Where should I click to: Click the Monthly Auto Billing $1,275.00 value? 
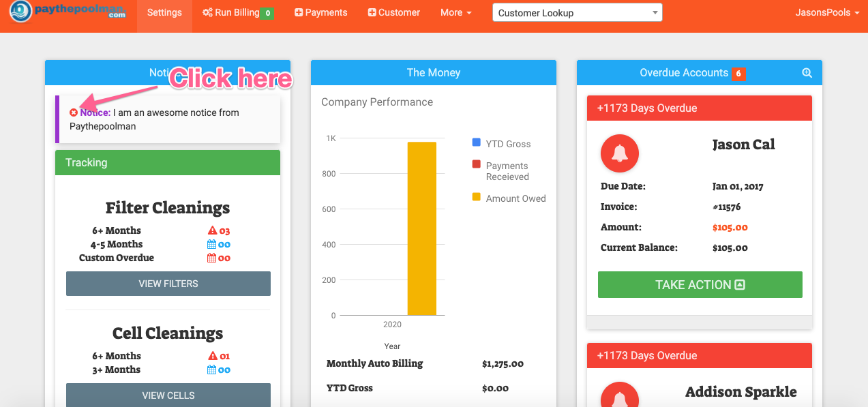(x=503, y=364)
